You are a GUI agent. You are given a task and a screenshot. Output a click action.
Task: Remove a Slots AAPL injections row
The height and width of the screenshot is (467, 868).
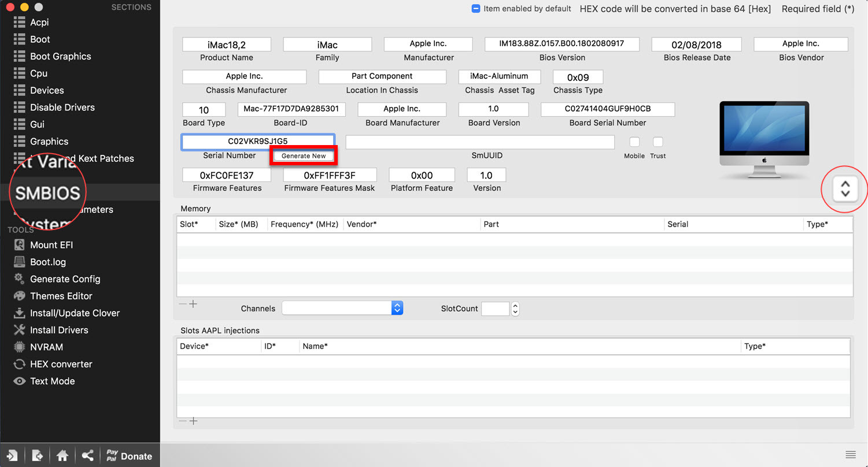183,421
